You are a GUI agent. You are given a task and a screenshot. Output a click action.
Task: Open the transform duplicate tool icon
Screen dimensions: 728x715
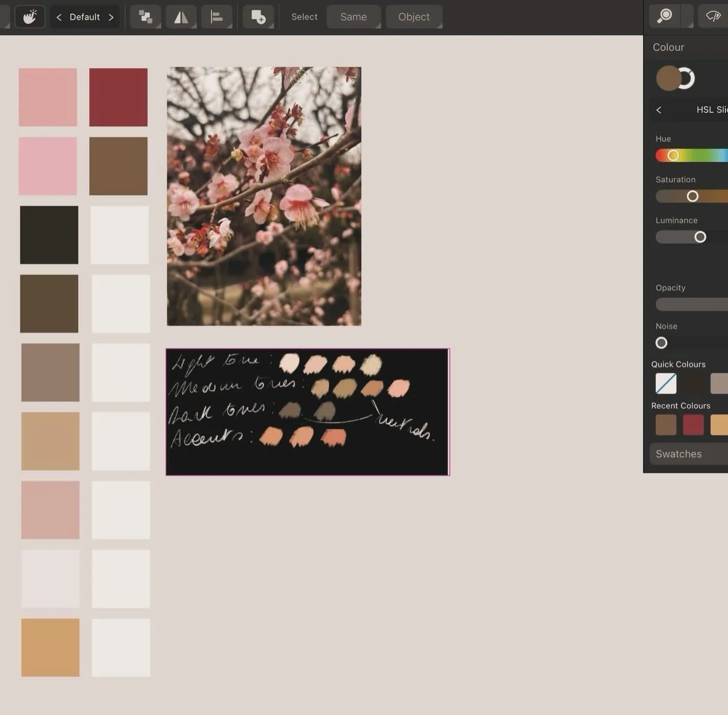145,16
